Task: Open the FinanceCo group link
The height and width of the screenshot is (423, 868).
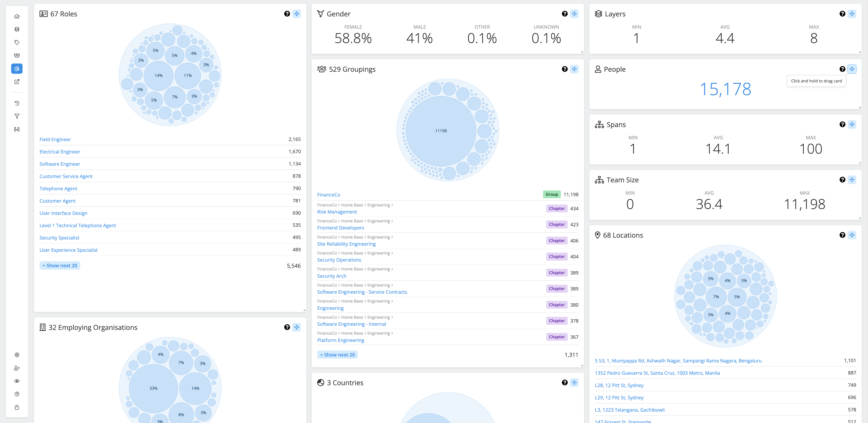Action: (x=328, y=194)
